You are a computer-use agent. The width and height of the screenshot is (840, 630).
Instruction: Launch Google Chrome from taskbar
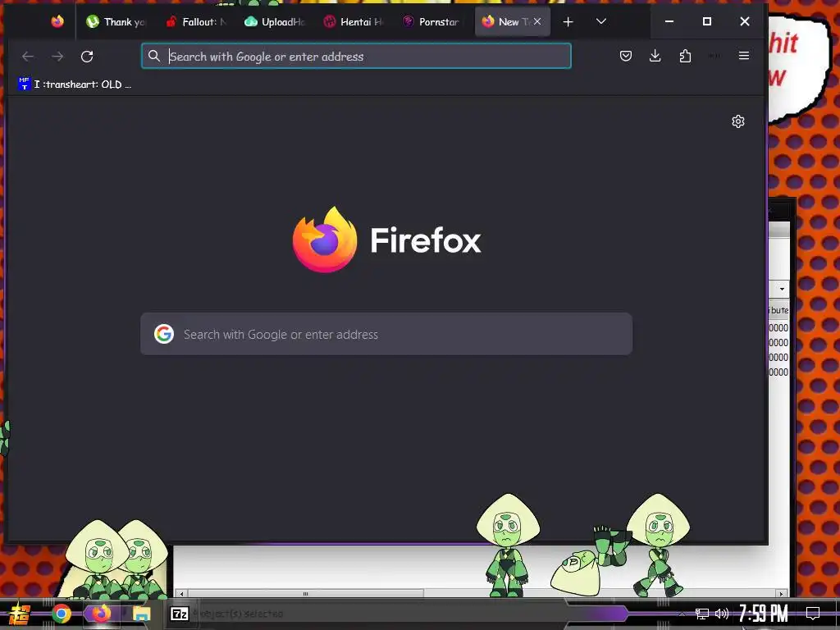click(62, 614)
